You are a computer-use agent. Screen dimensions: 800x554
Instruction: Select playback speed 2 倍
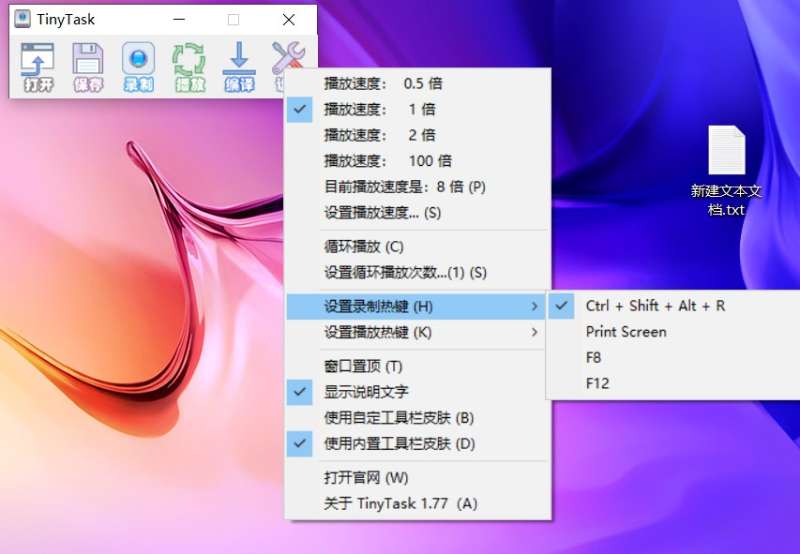(x=417, y=135)
